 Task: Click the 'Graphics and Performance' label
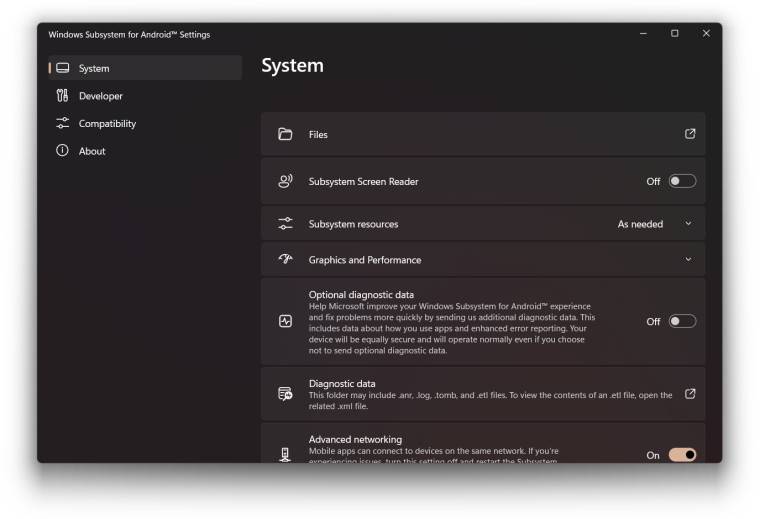[x=365, y=260]
